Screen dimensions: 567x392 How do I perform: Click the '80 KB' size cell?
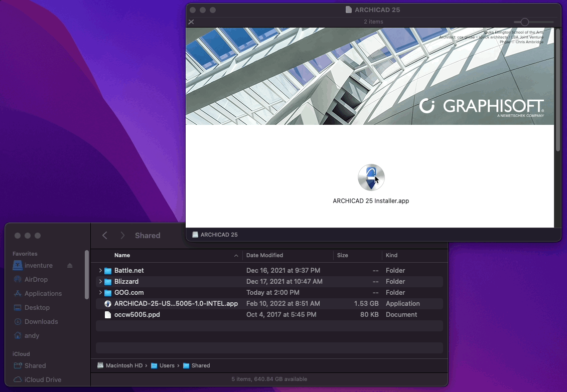[369, 315]
